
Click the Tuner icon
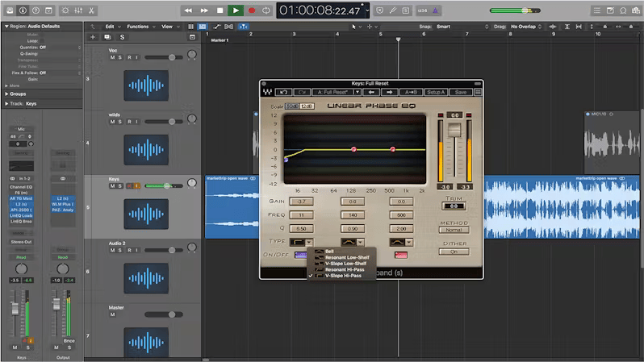(x=393, y=10)
